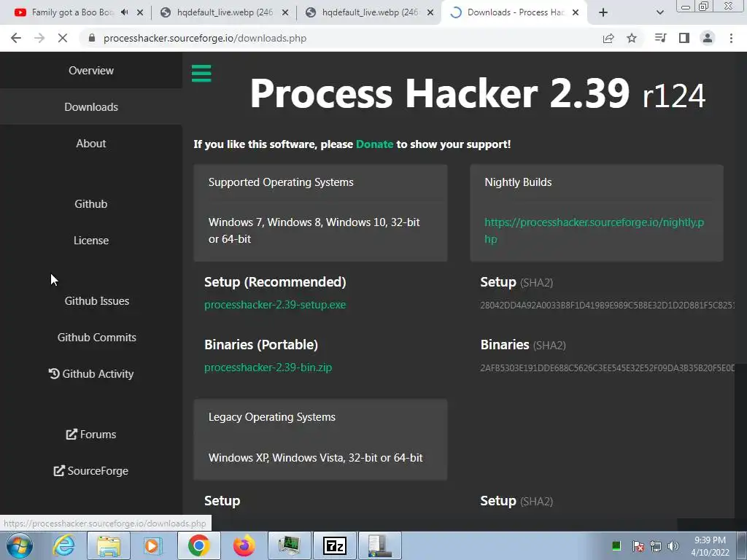The height and width of the screenshot is (560, 747).
Task: Click the Action Center flag tray icon
Action: (x=638, y=546)
